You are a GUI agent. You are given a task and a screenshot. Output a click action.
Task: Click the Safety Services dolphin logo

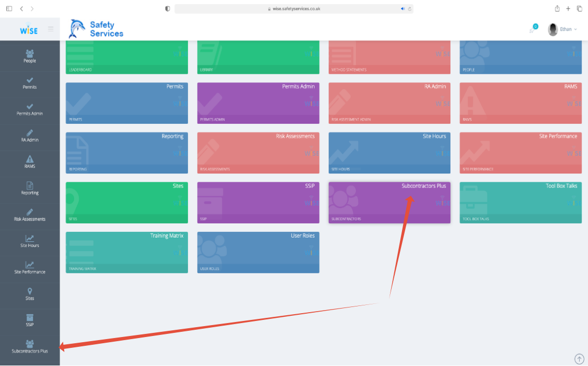point(96,29)
